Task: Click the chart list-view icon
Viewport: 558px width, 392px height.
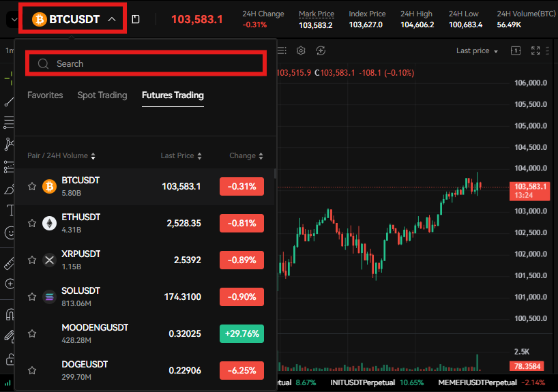Action: click(x=282, y=50)
